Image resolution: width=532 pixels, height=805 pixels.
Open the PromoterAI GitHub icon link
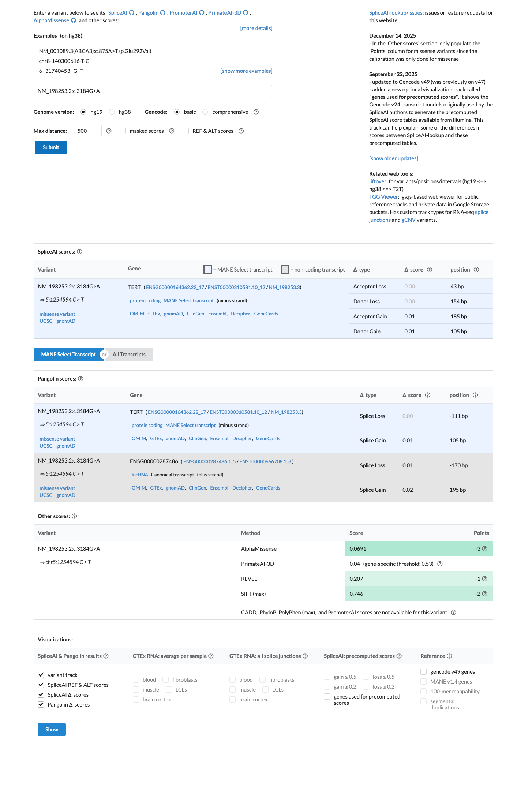point(202,13)
